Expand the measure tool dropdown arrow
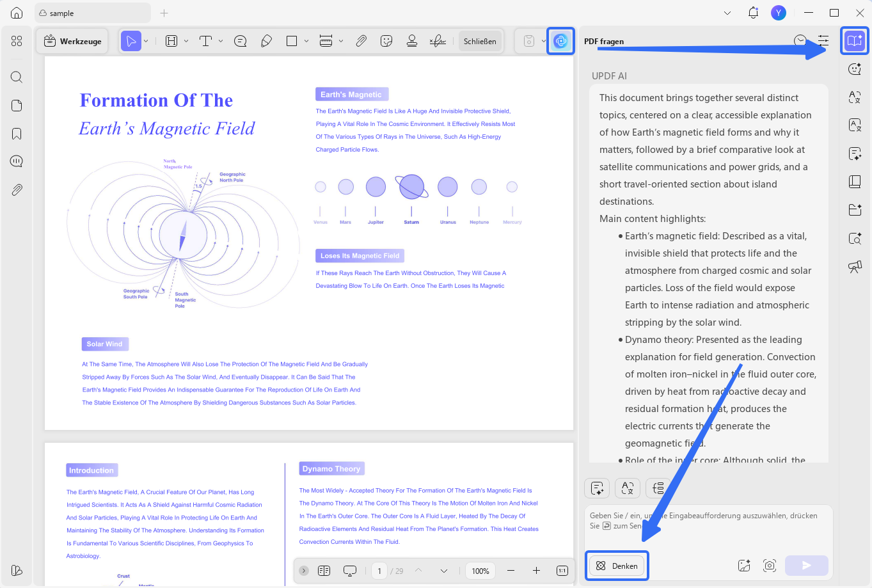The image size is (872, 588). 341,41
